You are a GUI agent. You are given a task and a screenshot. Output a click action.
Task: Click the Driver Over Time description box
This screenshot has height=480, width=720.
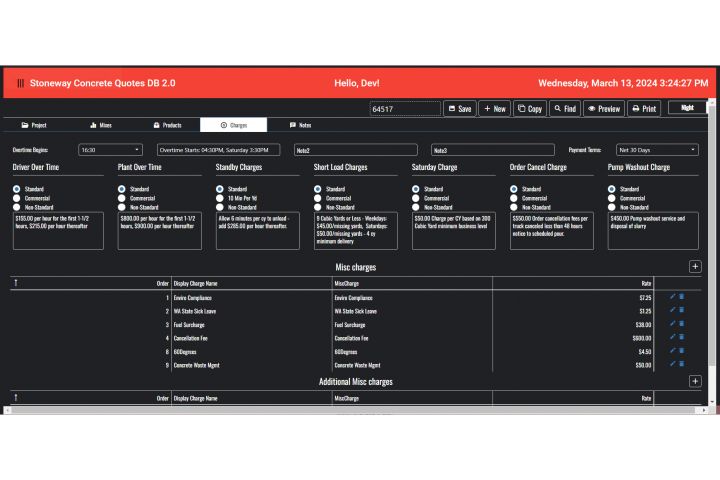point(58,231)
